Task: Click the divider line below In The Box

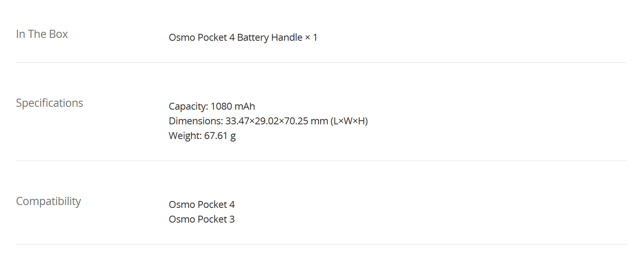Action: (321, 63)
